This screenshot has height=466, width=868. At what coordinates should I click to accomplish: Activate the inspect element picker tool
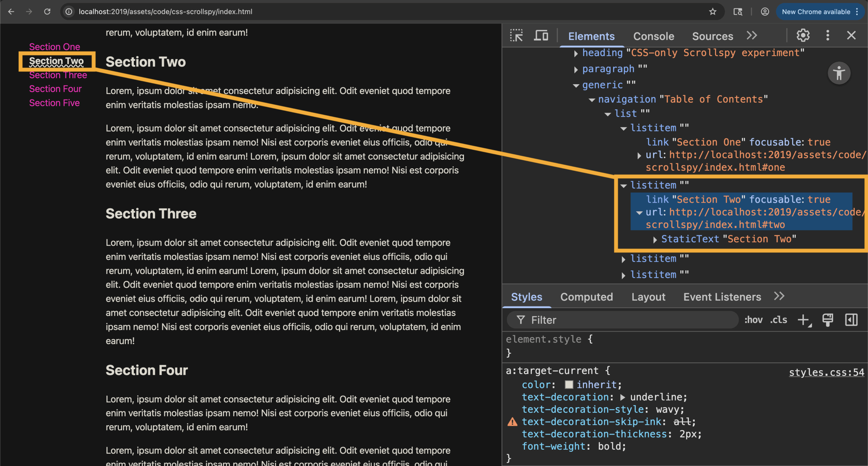[x=516, y=35]
